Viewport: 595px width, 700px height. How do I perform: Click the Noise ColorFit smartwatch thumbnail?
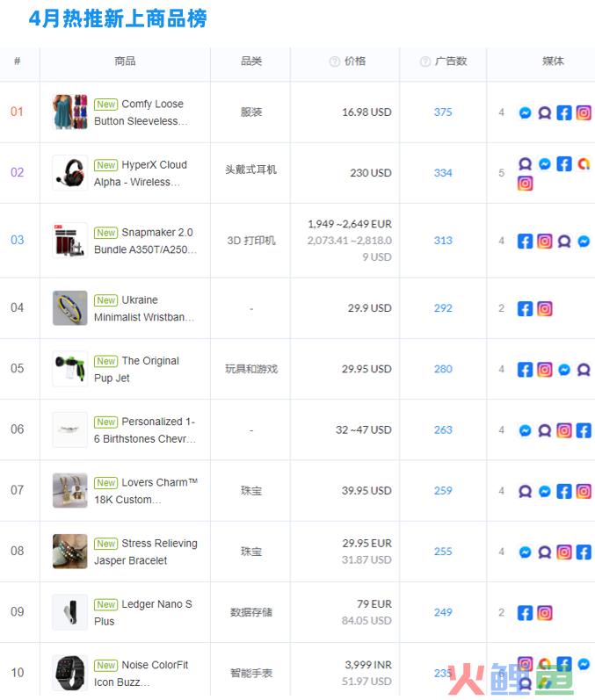[70, 673]
